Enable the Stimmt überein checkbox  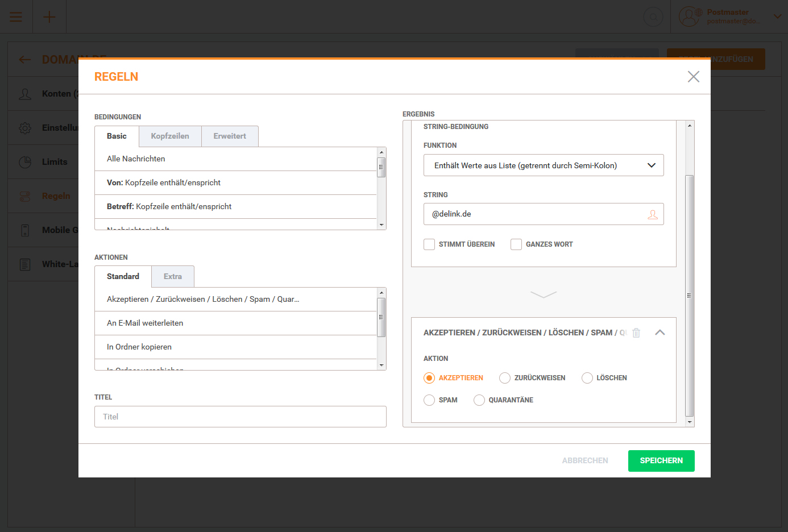pyautogui.click(x=429, y=244)
